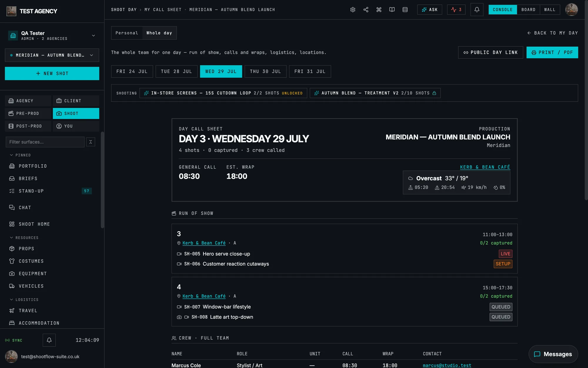The height and width of the screenshot is (368, 588).
Task: Click the list layout icon in header
Action: (x=405, y=10)
